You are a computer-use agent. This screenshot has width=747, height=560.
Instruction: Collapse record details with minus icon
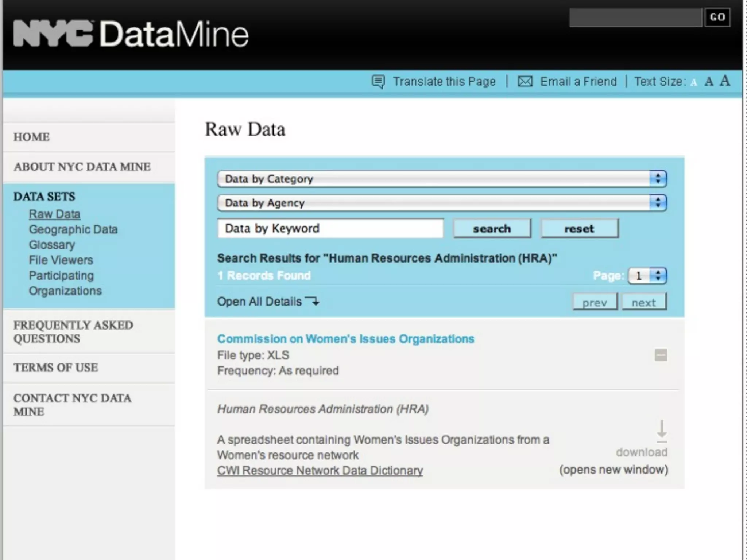click(661, 355)
